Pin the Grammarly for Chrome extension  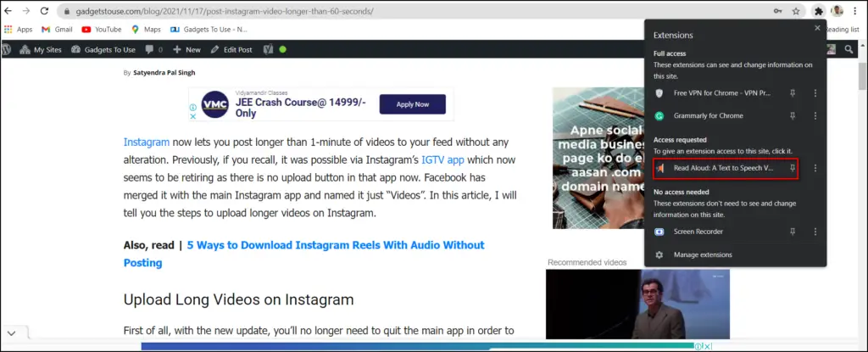(x=793, y=116)
